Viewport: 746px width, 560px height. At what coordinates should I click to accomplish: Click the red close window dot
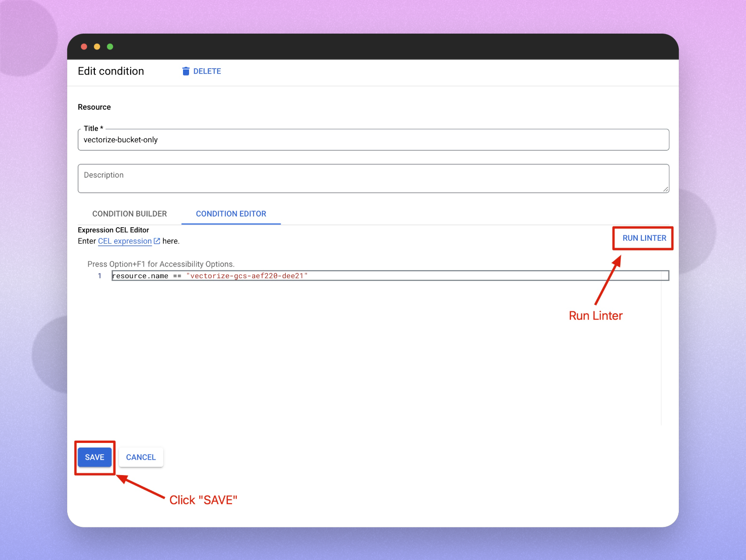pos(84,47)
